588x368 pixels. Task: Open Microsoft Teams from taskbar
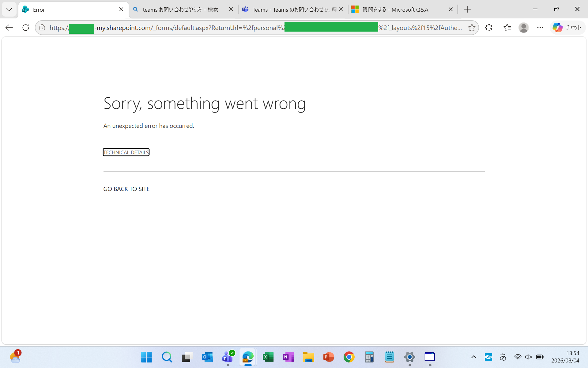[228, 357]
